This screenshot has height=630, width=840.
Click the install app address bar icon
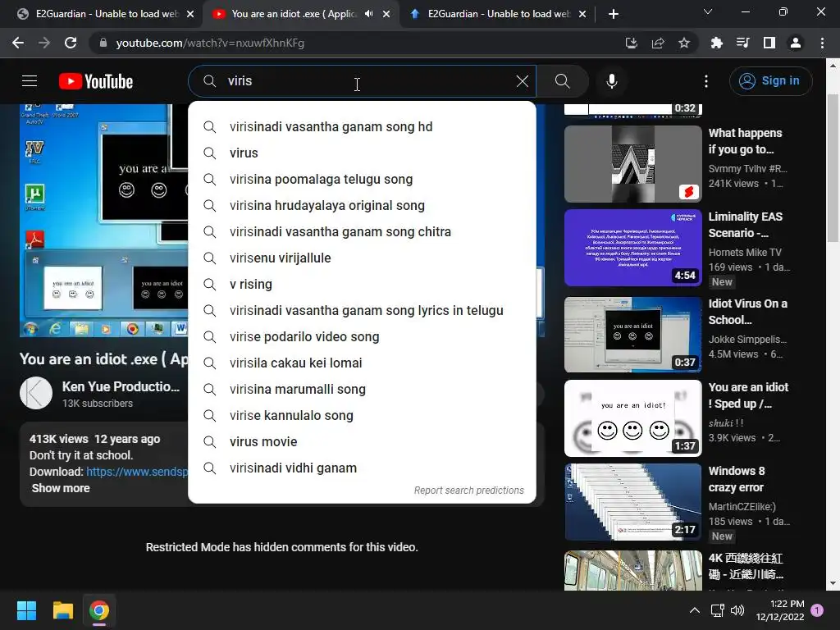632,43
